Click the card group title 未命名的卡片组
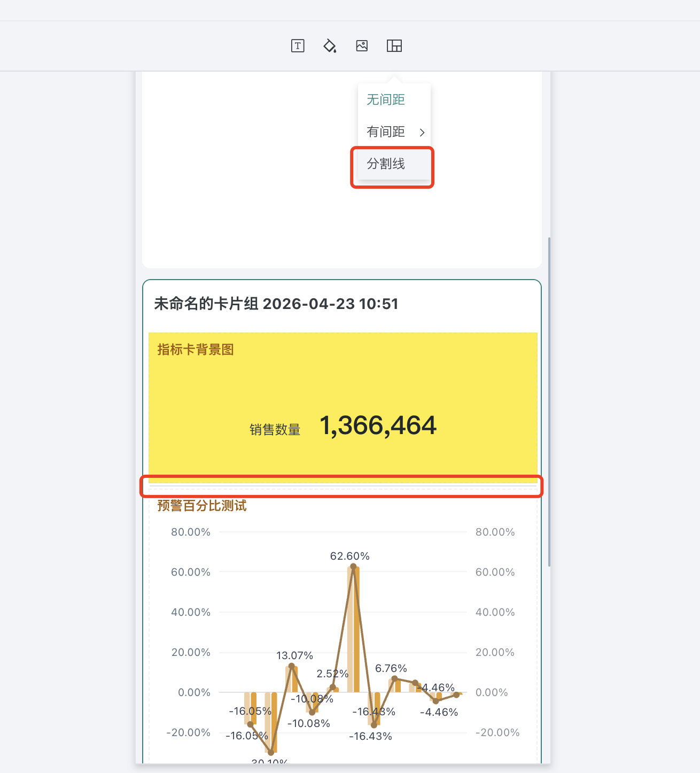This screenshot has height=773, width=700. pos(275,304)
